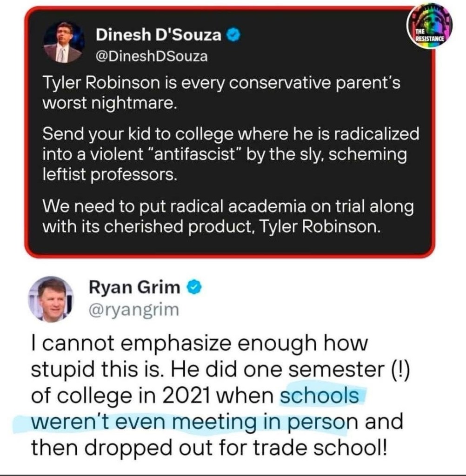
Task: Click the "Send your kid to college" line
Action: pos(230,134)
